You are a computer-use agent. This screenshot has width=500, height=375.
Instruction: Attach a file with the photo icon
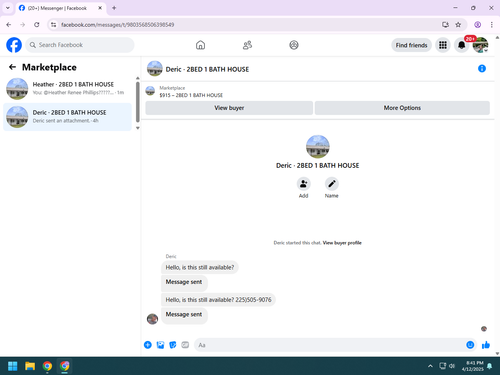[160, 345]
